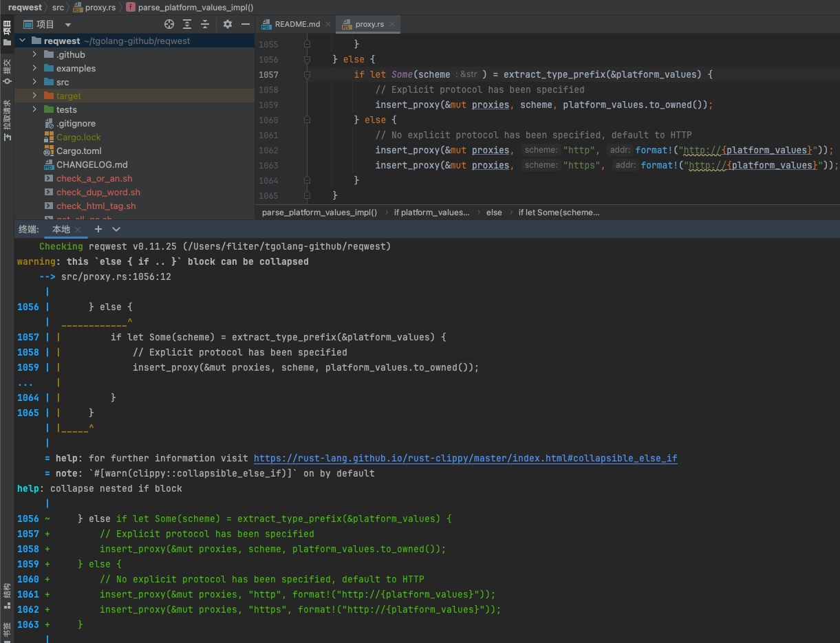Expand the .github folder
The width and height of the screenshot is (840, 643).
click(34, 54)
